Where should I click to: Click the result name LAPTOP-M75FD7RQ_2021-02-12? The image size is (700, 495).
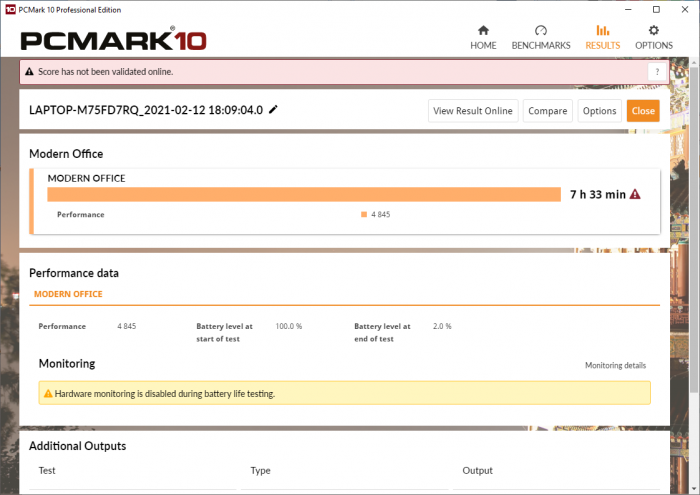tap(146, 110)
